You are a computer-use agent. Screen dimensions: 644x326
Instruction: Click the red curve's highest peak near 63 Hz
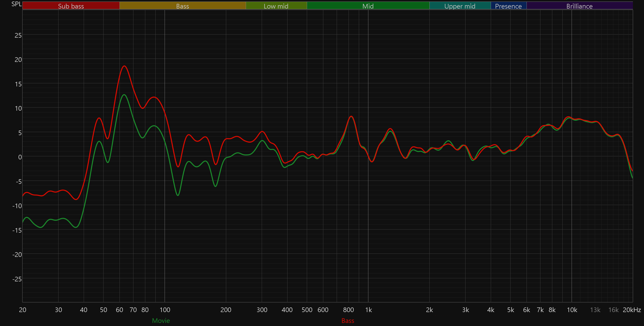[124, 66]
